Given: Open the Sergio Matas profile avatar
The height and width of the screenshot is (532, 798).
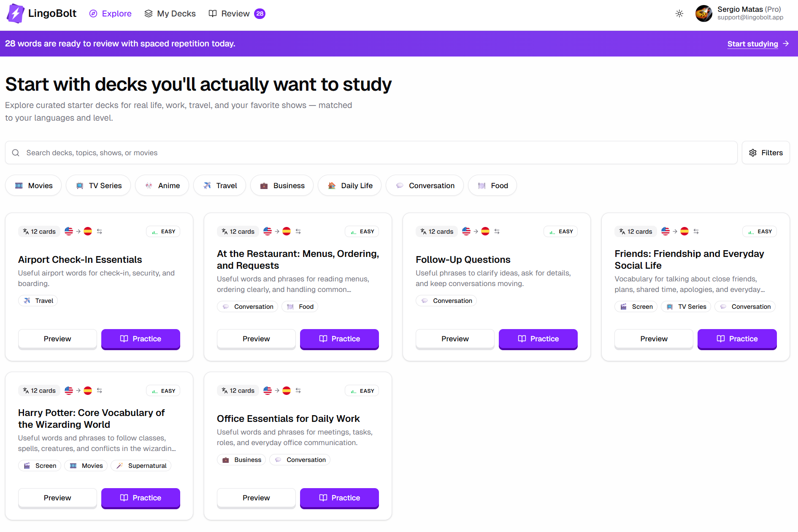Looking at the screenshot, I should coord(703,14).
